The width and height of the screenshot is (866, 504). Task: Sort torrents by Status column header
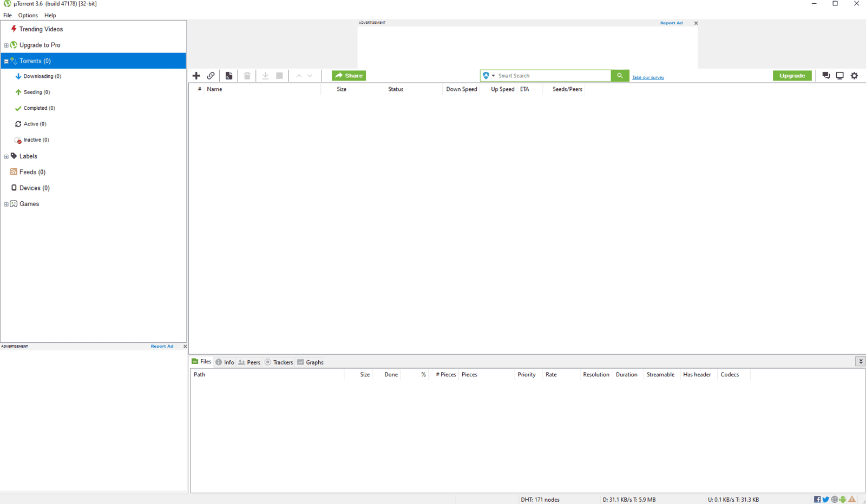click(396, 89)
